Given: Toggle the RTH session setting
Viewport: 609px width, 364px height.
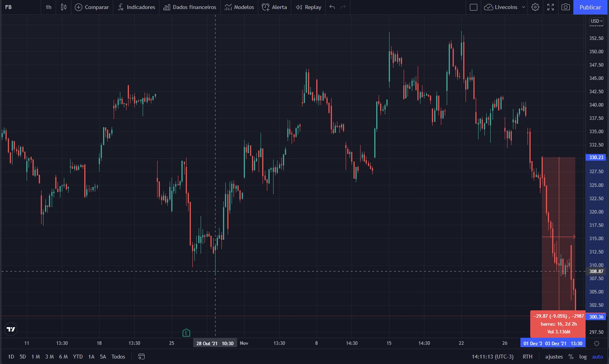Looking at the screenshot, I should point(527,357).
